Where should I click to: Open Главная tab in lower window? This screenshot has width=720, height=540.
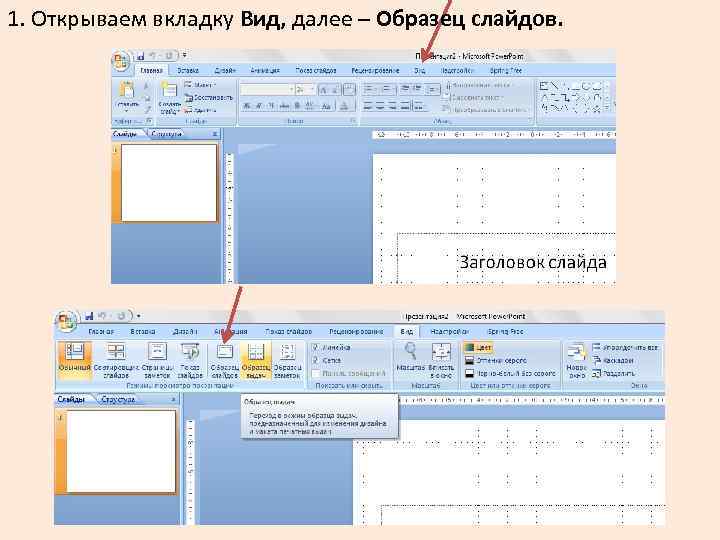[101, 331]
